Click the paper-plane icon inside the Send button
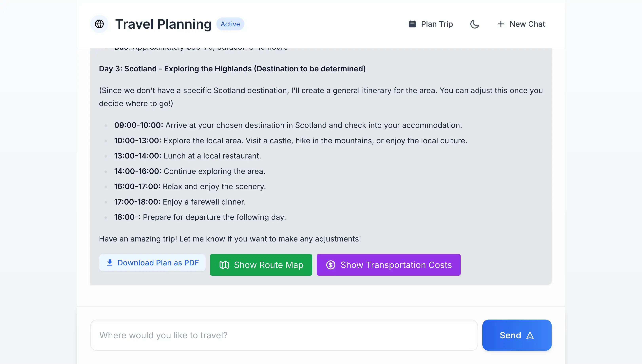The height and width of the screenshot is (364, 642). coord(530,335)
